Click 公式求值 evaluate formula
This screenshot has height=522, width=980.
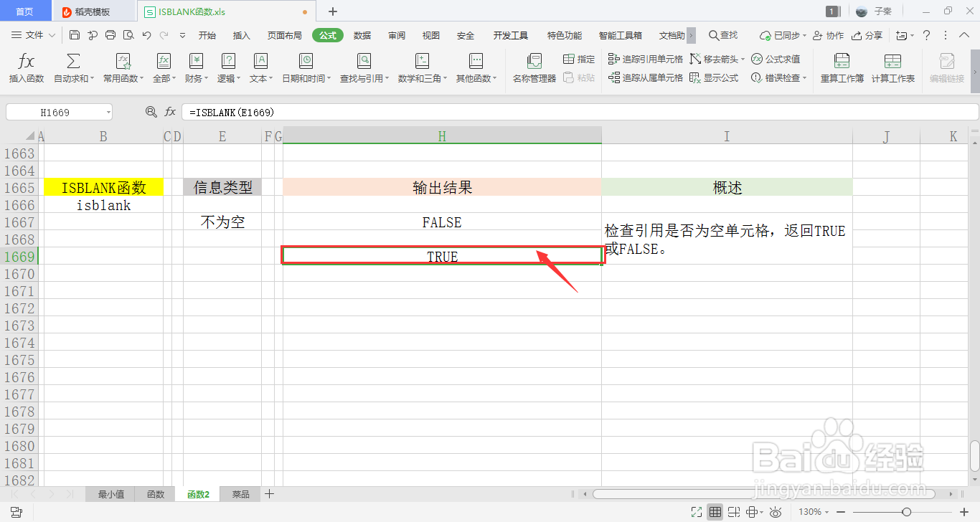(x=776, y=59)
